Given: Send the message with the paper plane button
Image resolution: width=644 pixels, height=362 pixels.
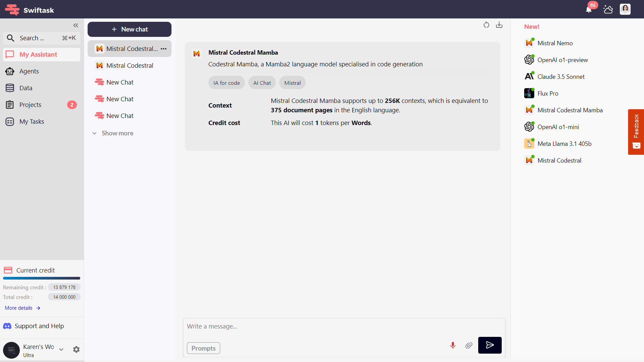Looking at the screenshot, I should (490, 345).
